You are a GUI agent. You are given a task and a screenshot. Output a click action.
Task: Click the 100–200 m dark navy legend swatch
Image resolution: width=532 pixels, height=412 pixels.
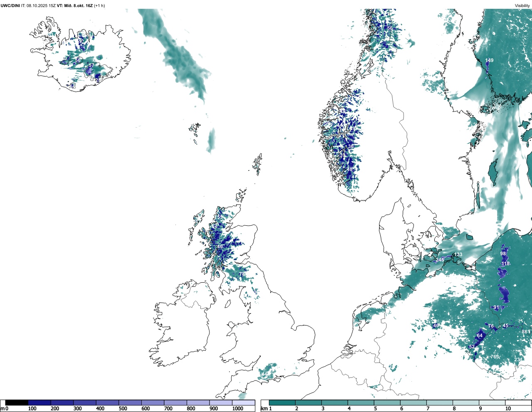[39, 402]
